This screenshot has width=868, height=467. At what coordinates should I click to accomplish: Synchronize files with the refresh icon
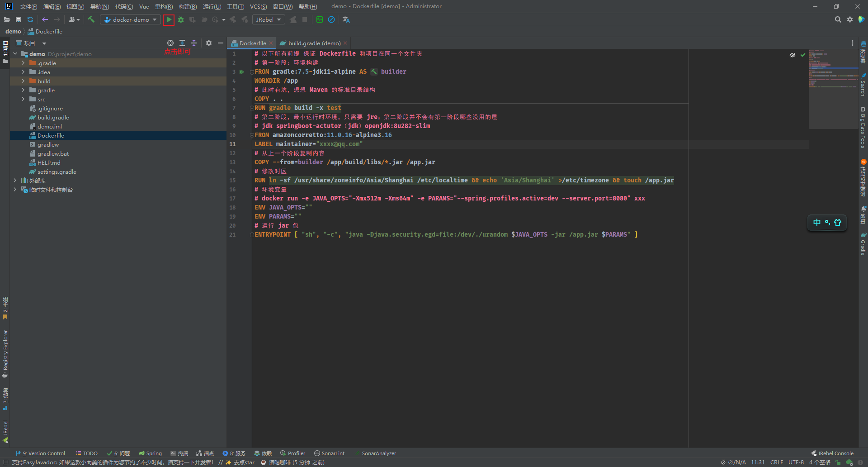point(30,19)
